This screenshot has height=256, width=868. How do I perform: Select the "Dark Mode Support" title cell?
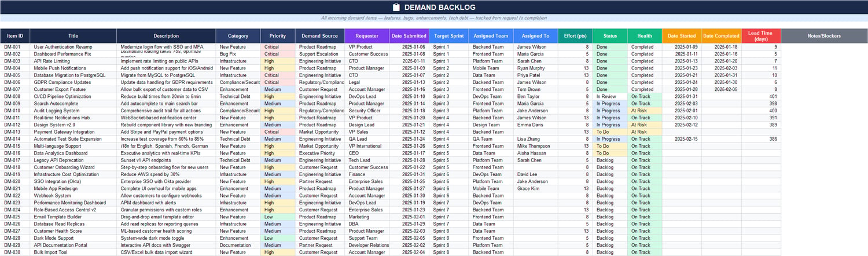pyautogui.click(x=73, y=238)
